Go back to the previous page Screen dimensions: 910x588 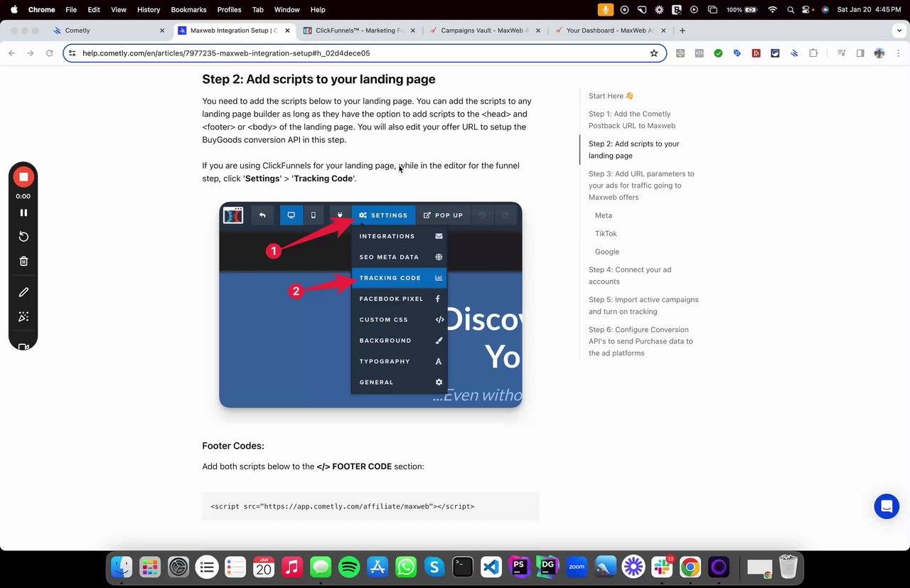(x=11, y=53)
